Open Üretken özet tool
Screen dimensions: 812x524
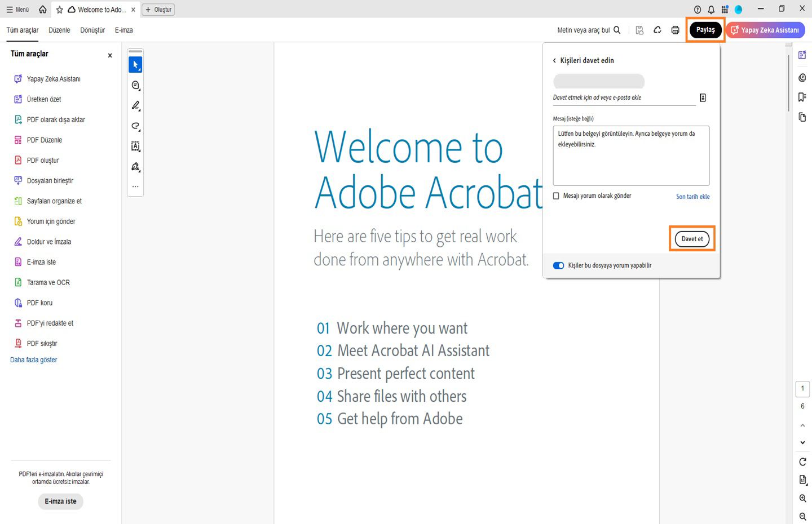[x=38, y=99]
